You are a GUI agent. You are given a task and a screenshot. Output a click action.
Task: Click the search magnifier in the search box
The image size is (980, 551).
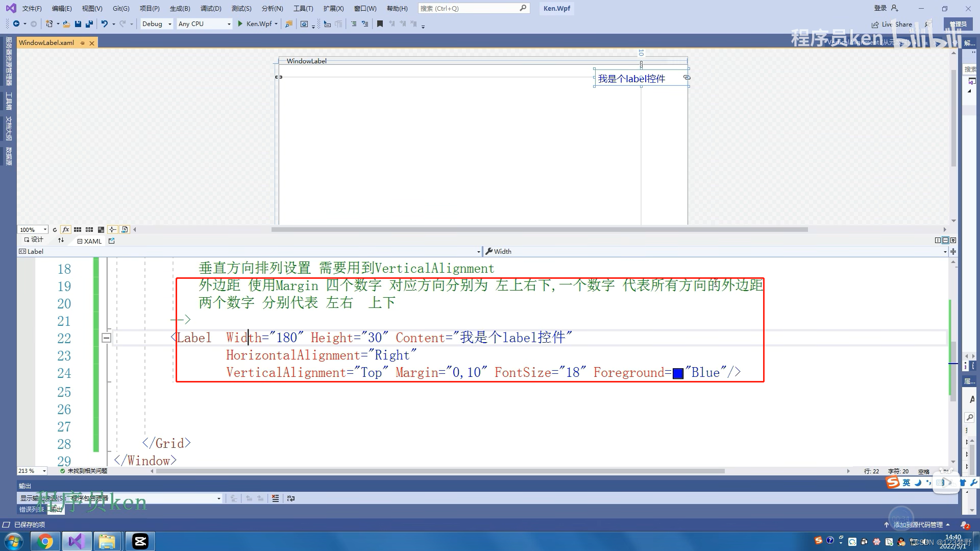[x=524, y=8]
